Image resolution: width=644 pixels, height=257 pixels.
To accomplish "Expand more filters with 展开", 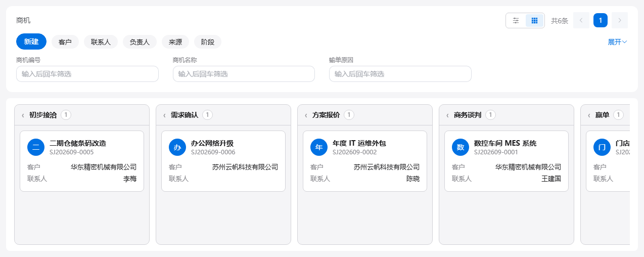I will click(617, 42).
